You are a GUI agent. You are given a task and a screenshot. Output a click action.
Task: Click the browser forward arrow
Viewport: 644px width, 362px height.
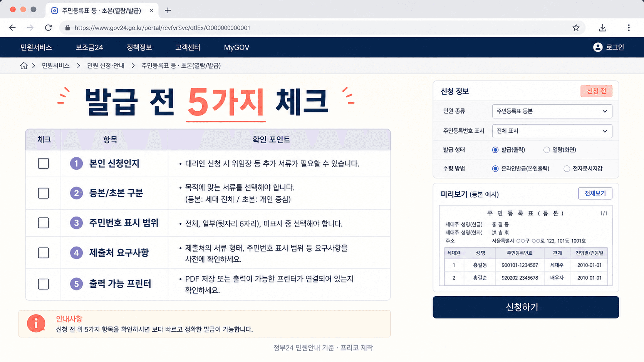click(30, 28)
